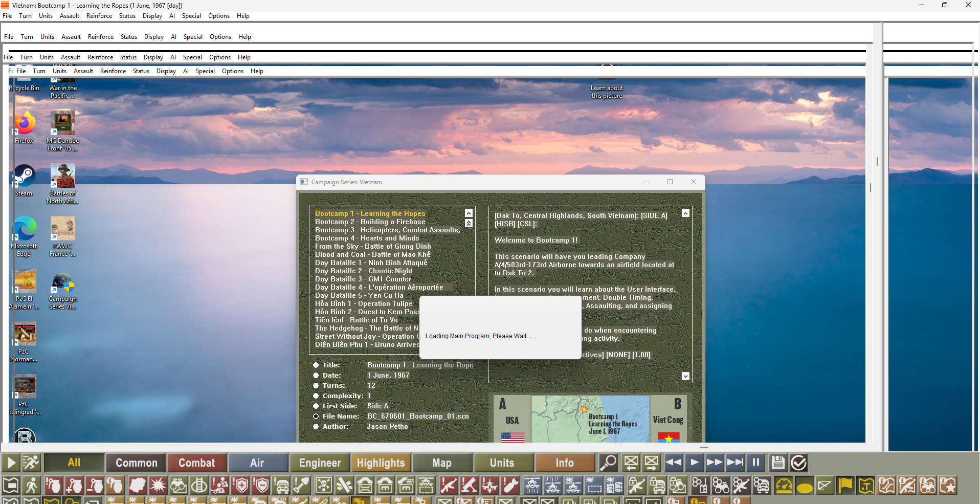This screenshot has width=980, height=504.
Task: Click the yellow map with T icon
Action: 865,485
